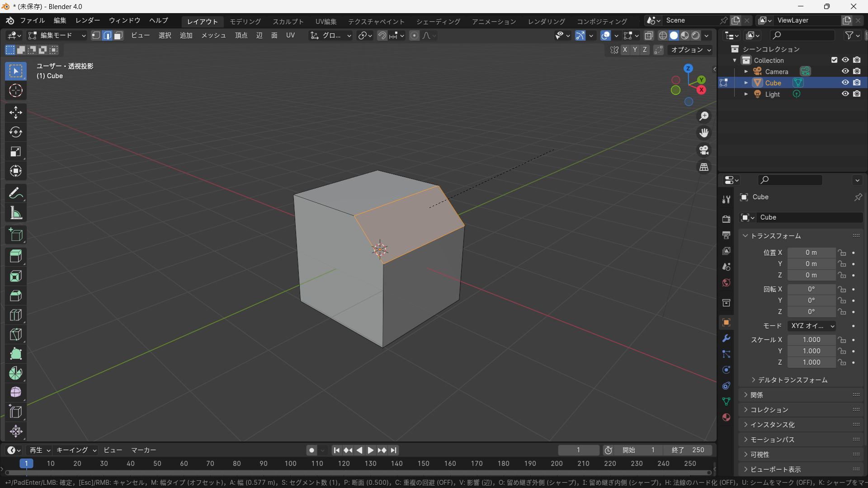This screenshot has width=868, height=488.
Task: Expand the デルタトランスフォーム panel
Action: click(x=792, y=380)
